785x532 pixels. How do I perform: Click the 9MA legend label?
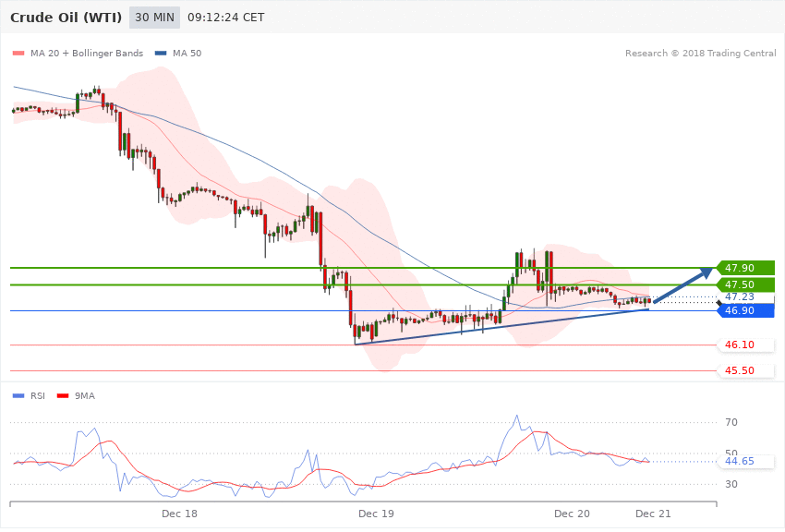click(85, 396)
